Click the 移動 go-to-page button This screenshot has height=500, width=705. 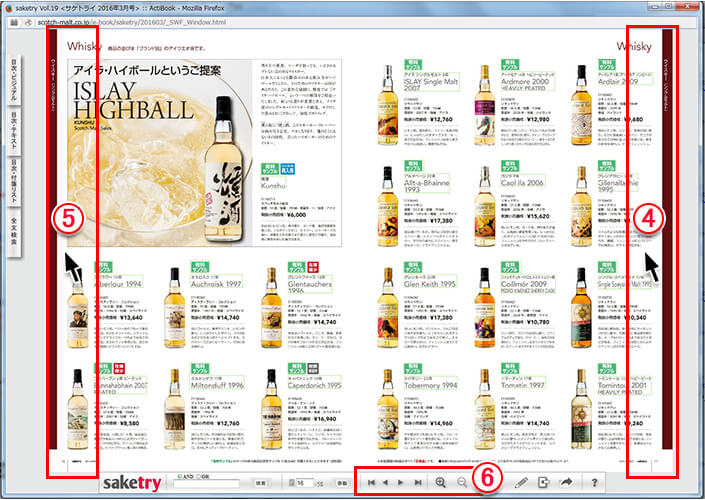point(342,483)
